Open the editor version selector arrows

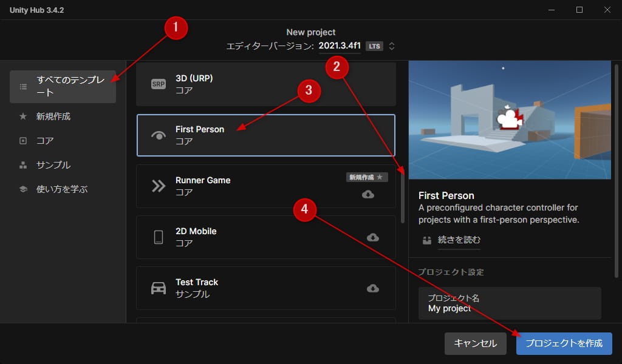pyautogui.click(x=392, y=46)
